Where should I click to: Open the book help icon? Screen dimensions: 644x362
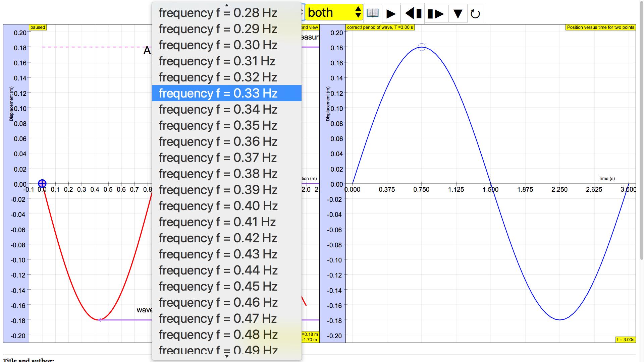pos(373,13)
